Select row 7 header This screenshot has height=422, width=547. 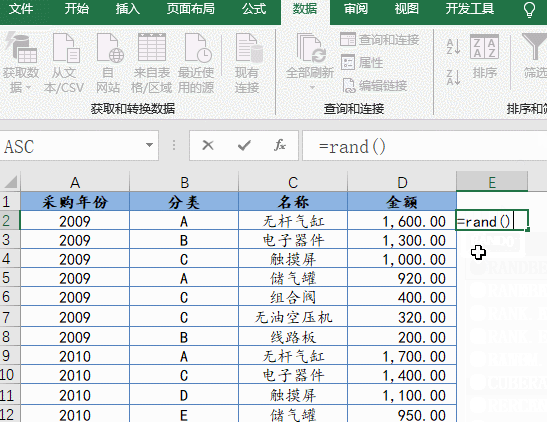(10, 317)
